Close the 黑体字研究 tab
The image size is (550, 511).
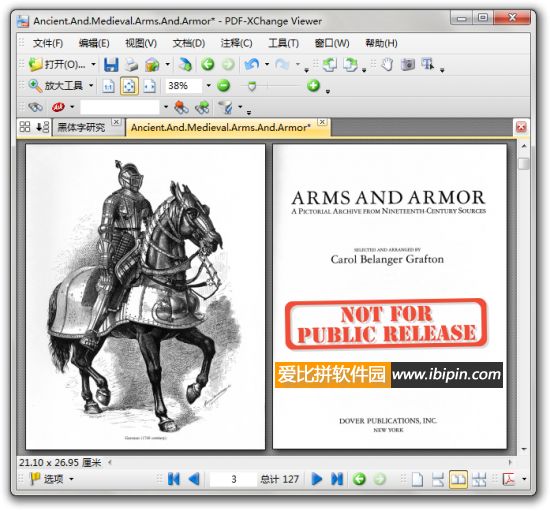116,122
